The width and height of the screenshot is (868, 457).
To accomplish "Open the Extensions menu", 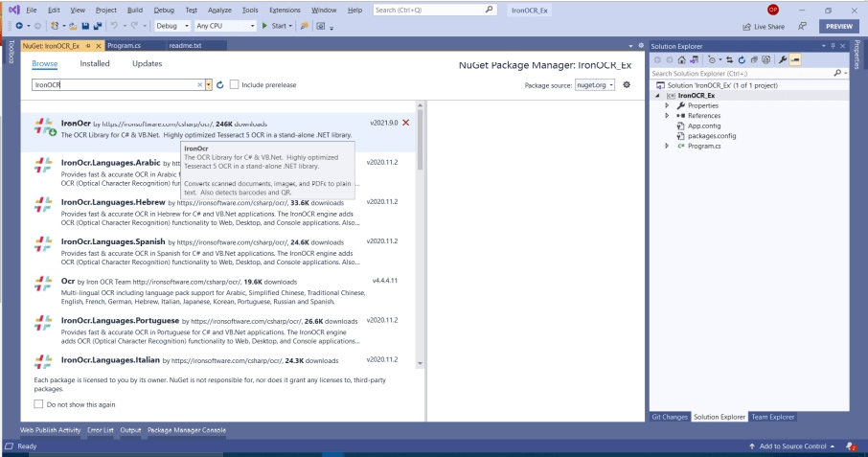I will 285,10.
